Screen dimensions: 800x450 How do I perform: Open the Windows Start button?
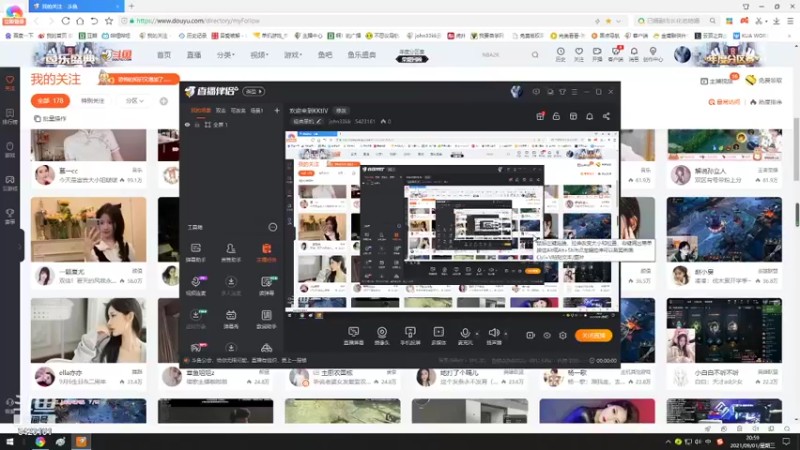pos(10,442)
